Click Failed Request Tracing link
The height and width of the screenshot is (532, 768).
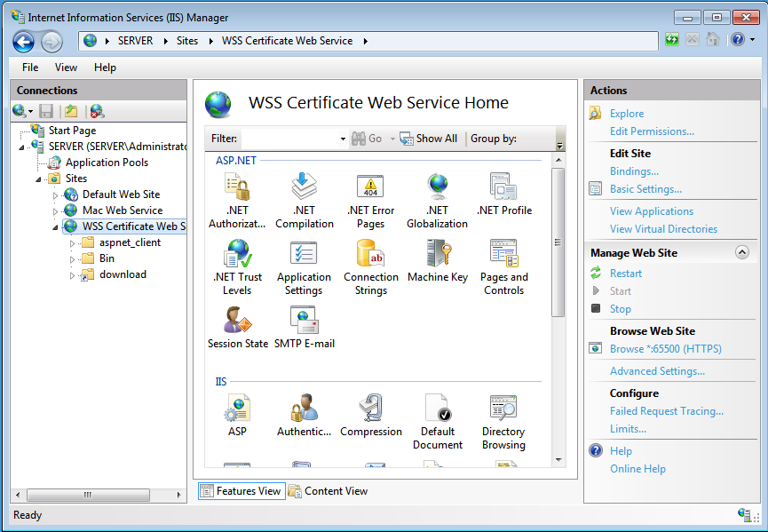click(666, 411)
